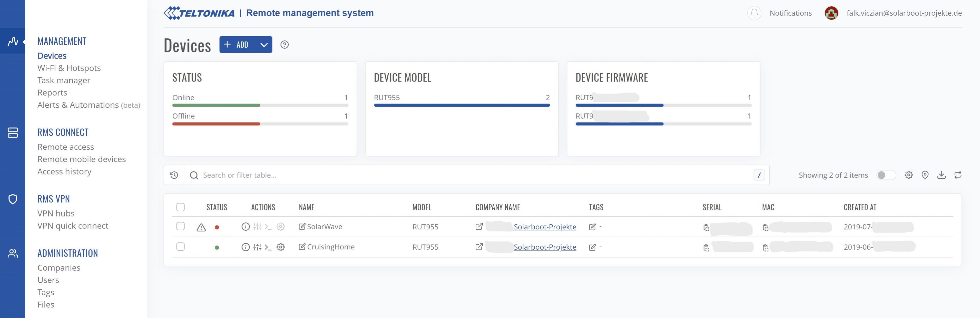Open the CLI terminal icon for CruisingHome
The height and width of the screenshot is (318, 980).
(268, 247)
